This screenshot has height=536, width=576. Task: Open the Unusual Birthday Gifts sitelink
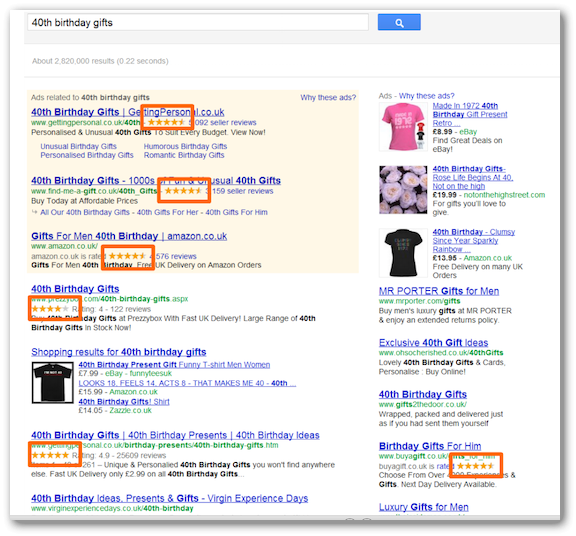(x=78, y=146)
